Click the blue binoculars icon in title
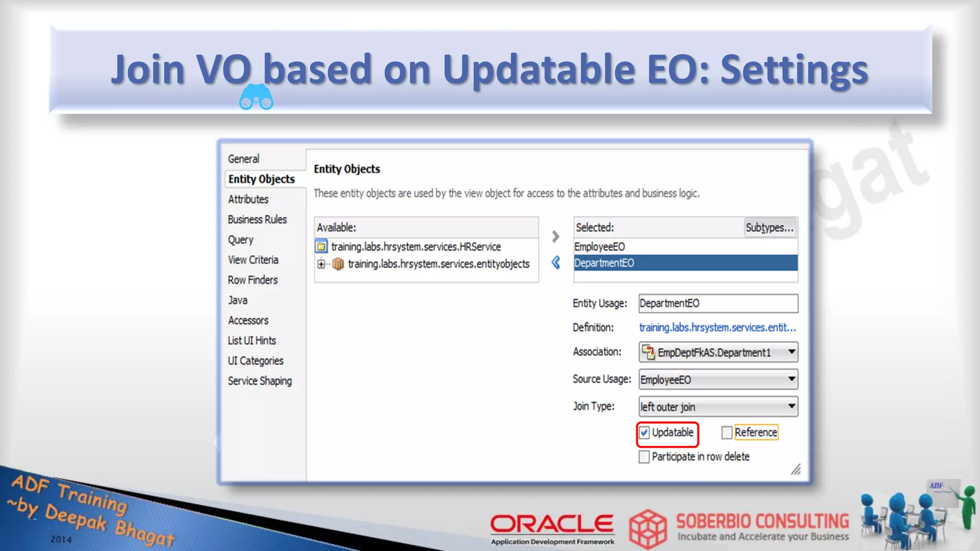The height and width of the screenshot is (551, 980). click(256, 97)
